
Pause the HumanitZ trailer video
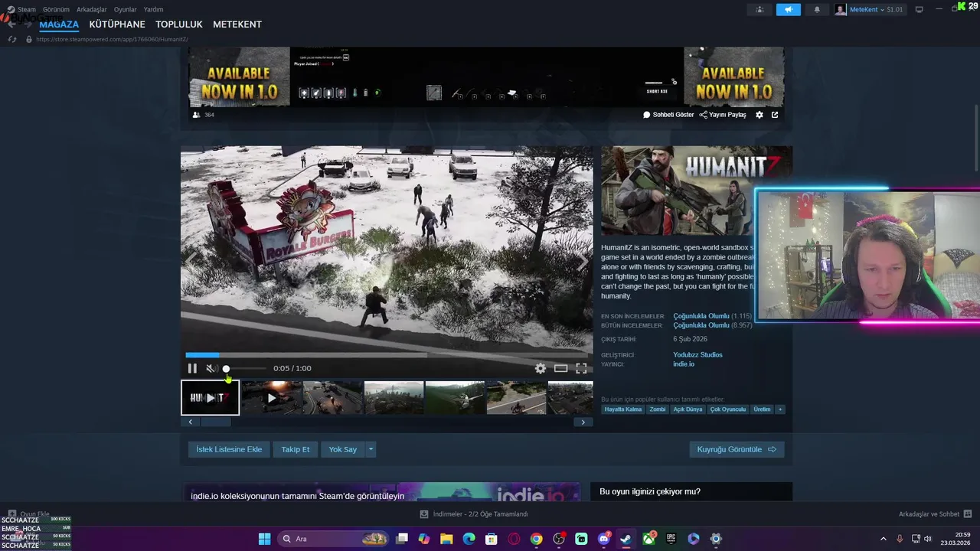[x=192, y=368]
